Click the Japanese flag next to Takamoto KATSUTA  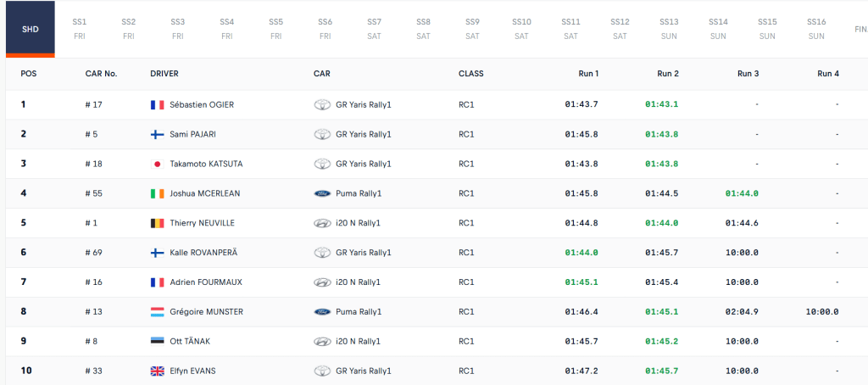pyautogui.click(x=157, y=164)
